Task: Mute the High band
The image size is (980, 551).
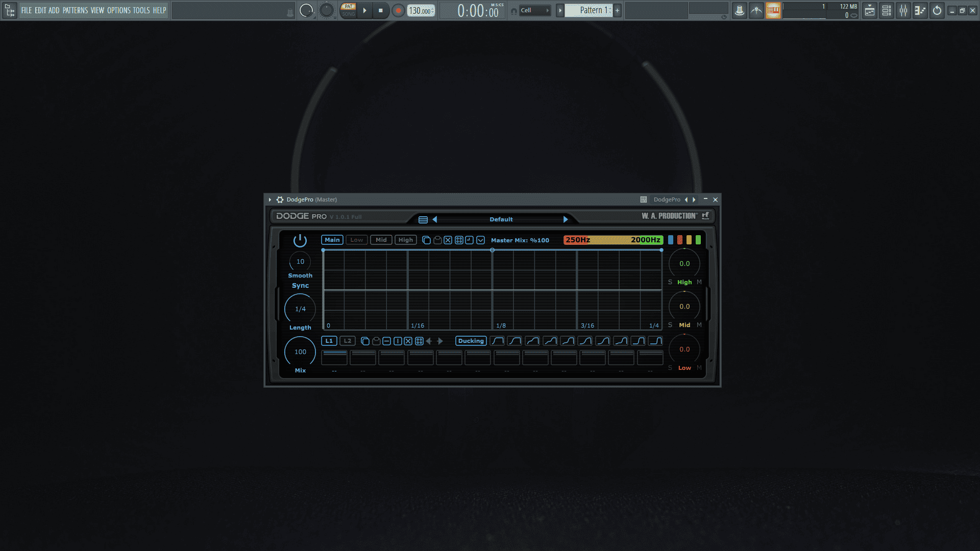Action: tap(699, 282)
